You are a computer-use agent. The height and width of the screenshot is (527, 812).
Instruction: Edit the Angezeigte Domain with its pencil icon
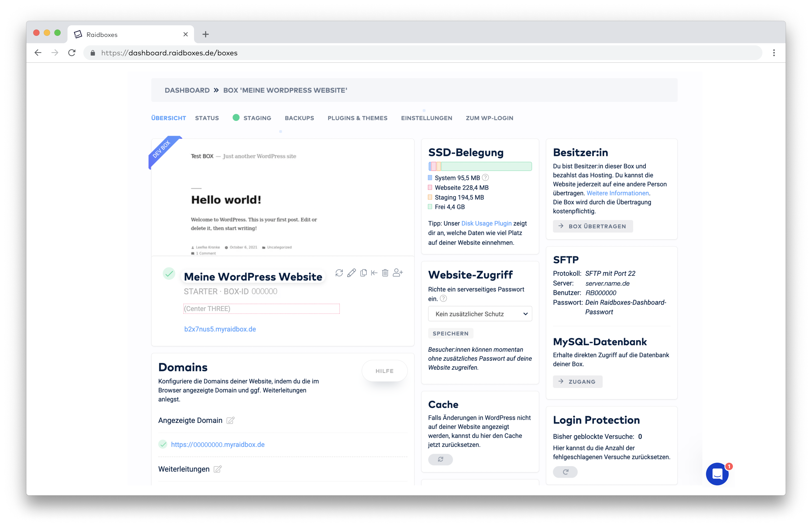point(231,420)
